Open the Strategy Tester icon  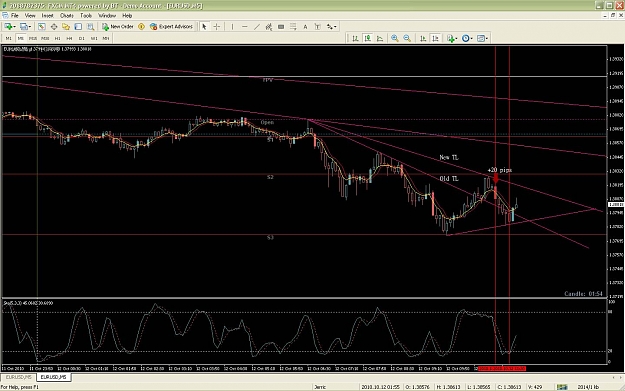[x=90, y=27]
